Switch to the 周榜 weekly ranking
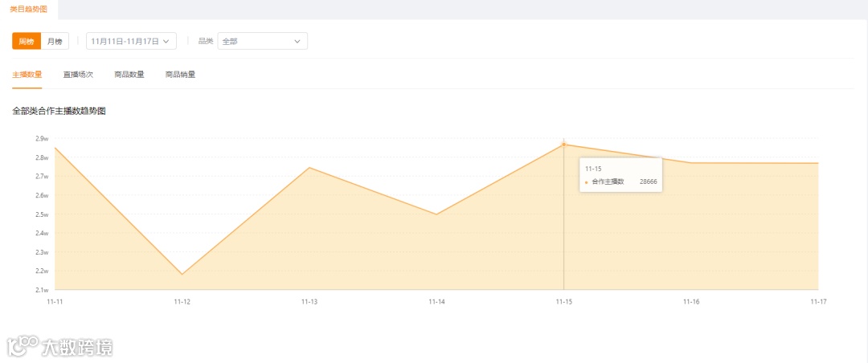Screen dimensions: 868x363 pos(27,41)
